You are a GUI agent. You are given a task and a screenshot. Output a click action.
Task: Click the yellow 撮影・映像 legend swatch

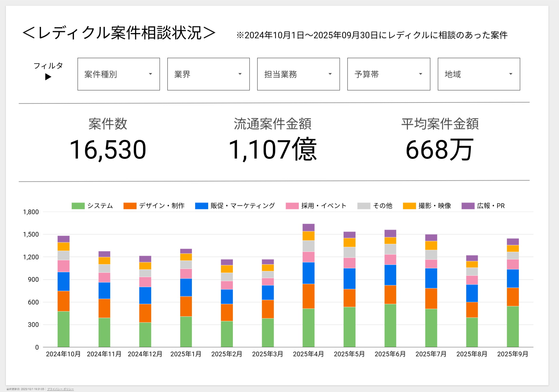pos(409,206)
